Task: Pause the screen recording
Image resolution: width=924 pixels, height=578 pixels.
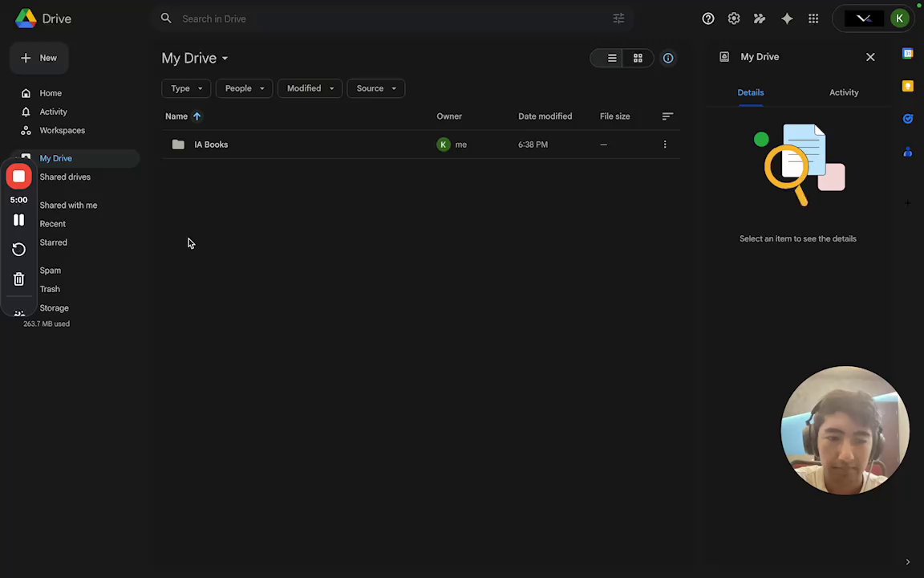Action: (x=18, y=220)
